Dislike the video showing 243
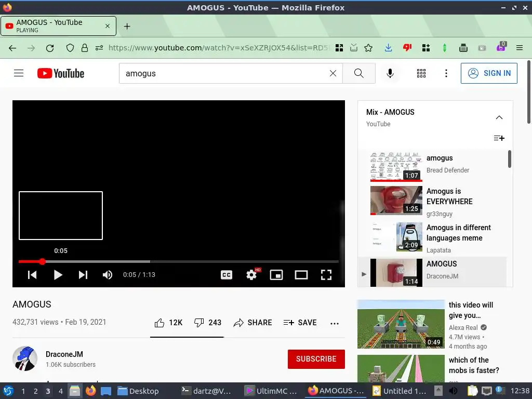This screenshot has height=399, width=532. [x=207, y=323]
